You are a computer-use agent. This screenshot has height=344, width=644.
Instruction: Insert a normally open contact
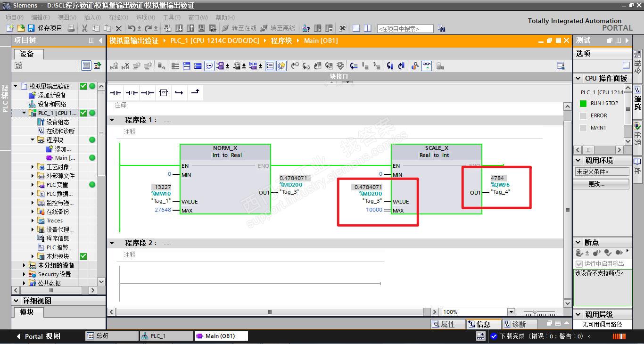pyautogui.click(x=116, y=93)
